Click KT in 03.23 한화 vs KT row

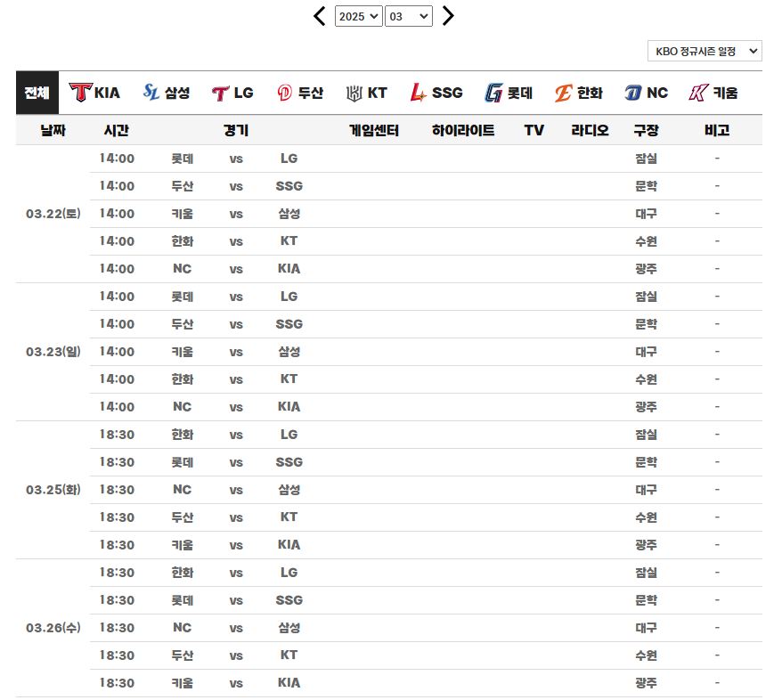click(289, 379)
